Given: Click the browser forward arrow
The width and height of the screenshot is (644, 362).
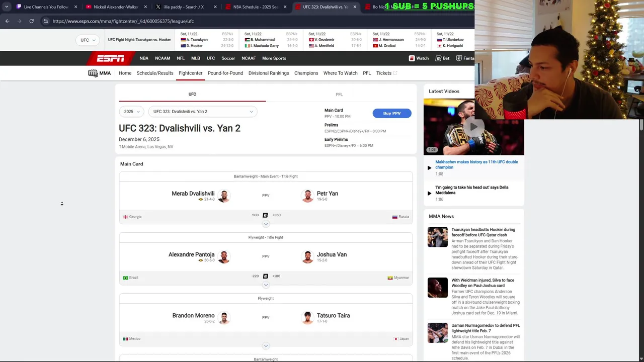Looking at the screenshot, I should [19, 21].
